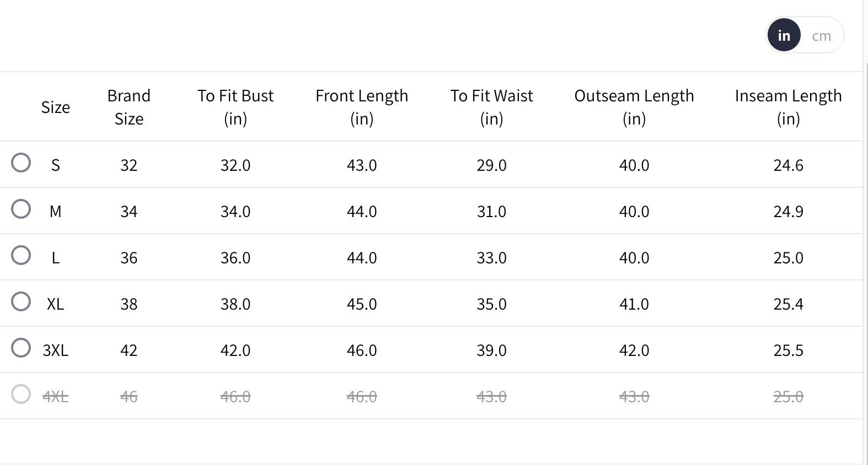Click the Outseam Length column header
The height and width of the screenshot is (465, 868).
point(634,107)
